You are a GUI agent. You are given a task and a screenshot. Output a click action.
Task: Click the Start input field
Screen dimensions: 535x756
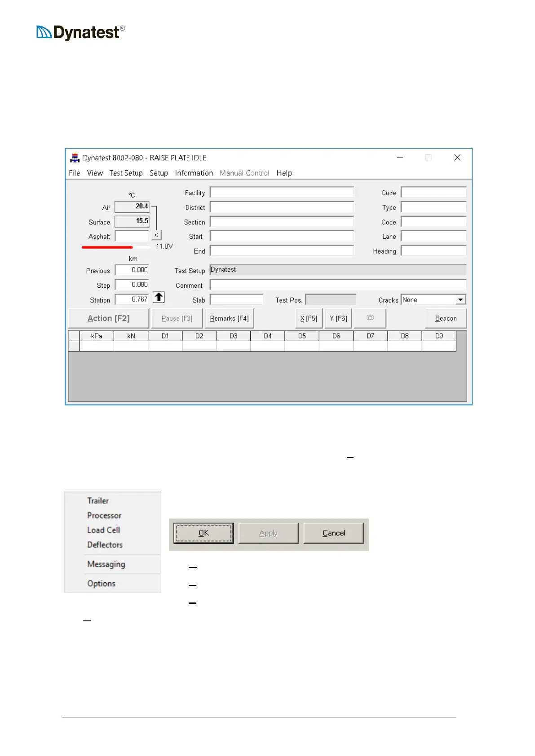click(x=282, y=236)
